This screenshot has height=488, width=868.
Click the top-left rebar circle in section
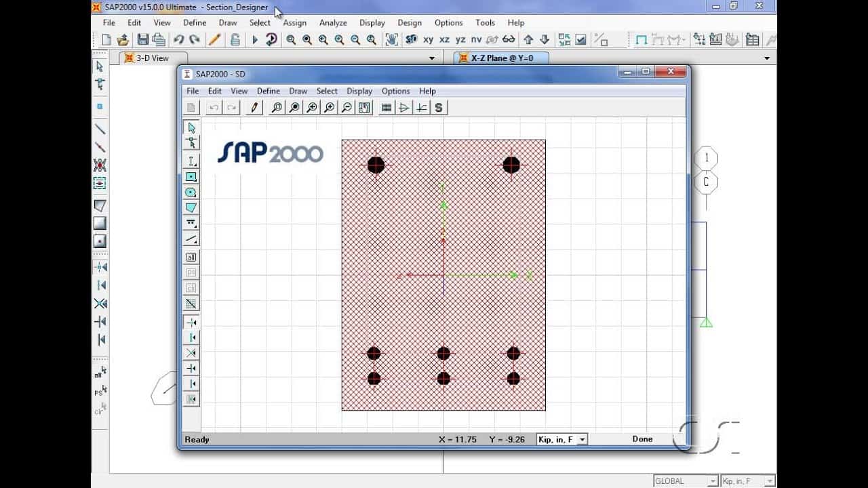coord(376,165)
